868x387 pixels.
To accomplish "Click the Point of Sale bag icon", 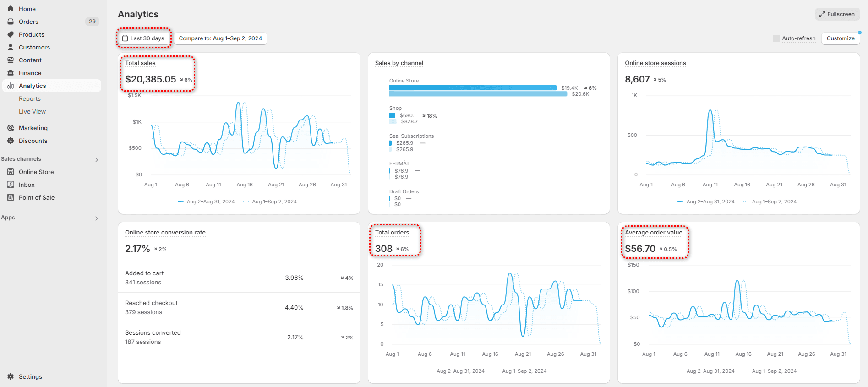I will (x=11, y=197).
